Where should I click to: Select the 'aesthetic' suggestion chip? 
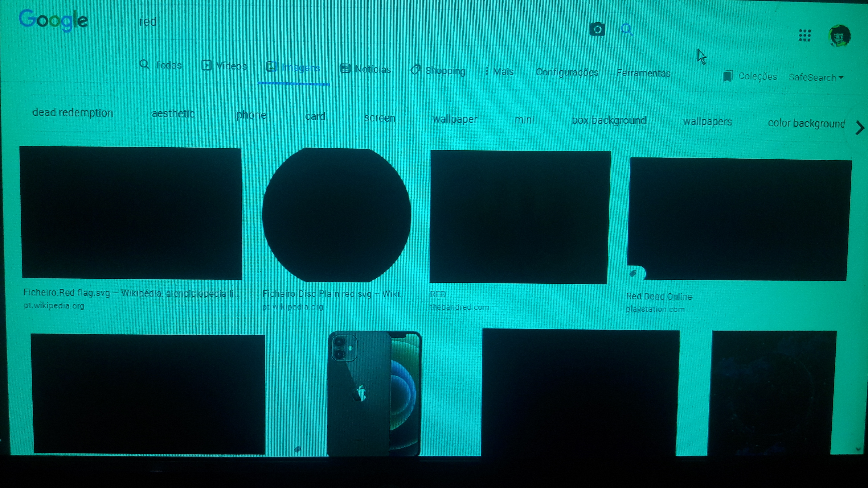(173, 114)
